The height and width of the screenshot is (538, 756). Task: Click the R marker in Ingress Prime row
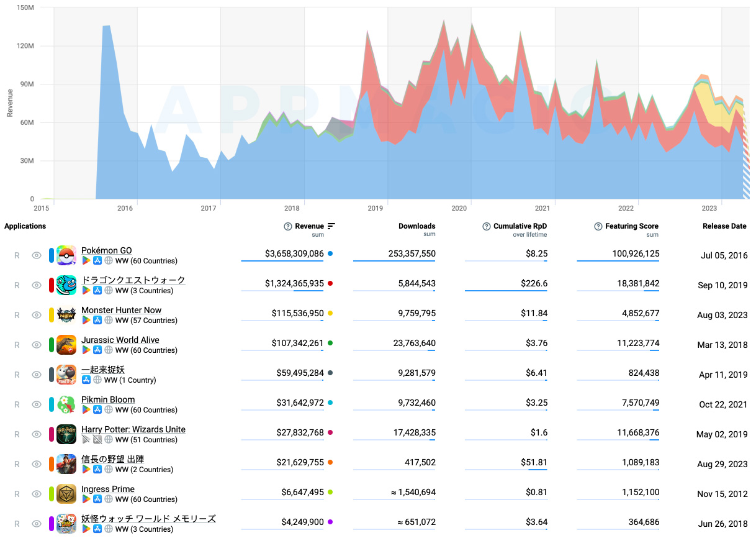point(17,494)
